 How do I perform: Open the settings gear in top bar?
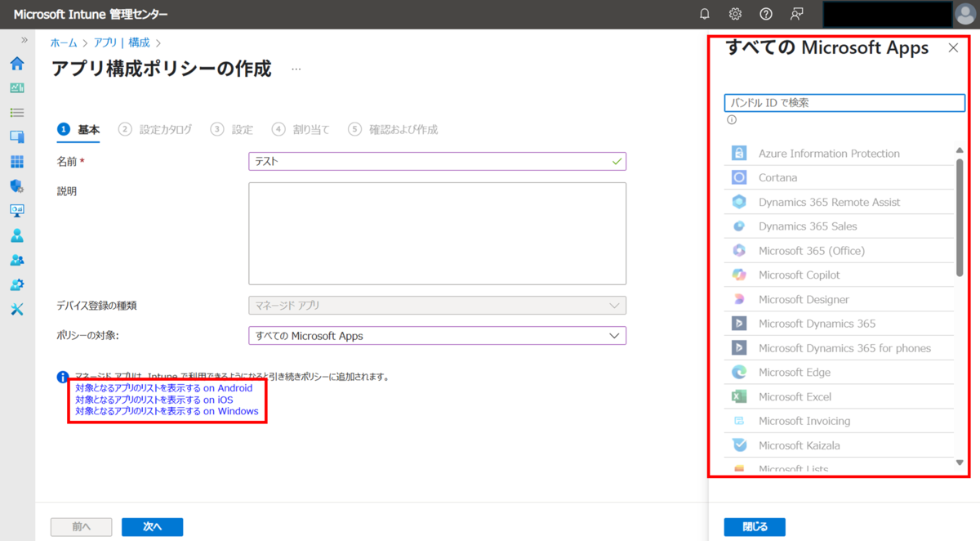point(735,14)
